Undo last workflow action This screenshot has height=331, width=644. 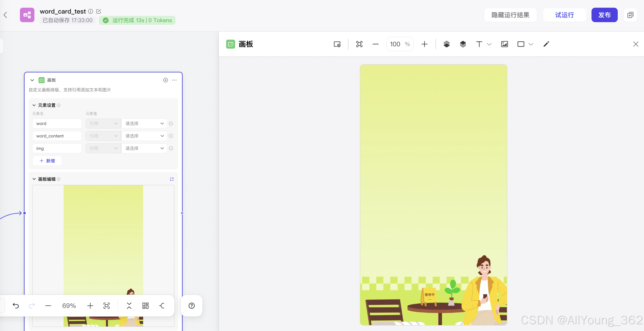click(16, 305)
